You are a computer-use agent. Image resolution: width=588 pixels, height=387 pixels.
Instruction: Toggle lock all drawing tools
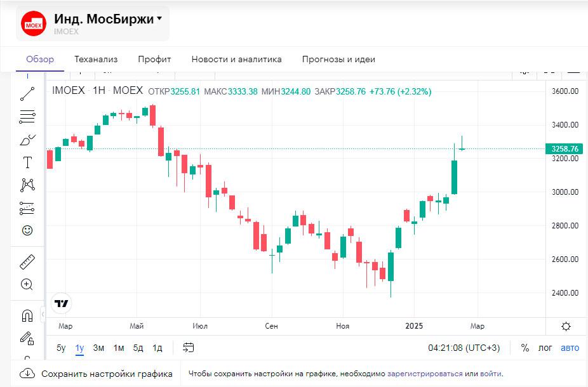pyautogui.click(x=27, y=338)
